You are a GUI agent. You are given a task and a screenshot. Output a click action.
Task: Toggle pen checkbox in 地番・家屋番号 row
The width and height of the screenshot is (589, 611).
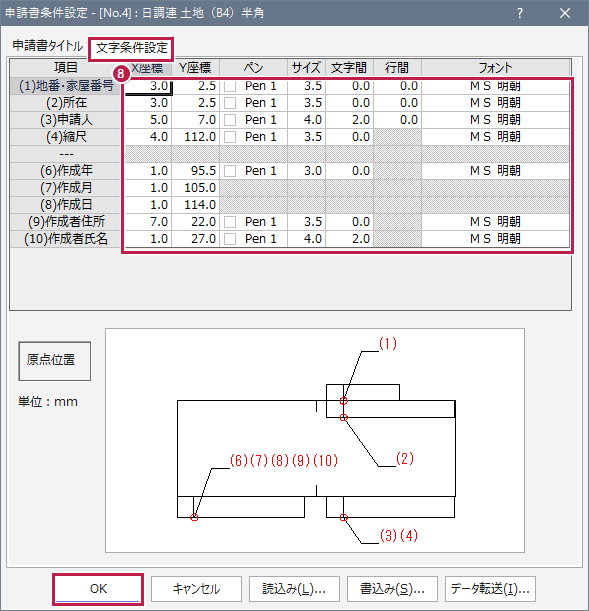tap(230, 86)
